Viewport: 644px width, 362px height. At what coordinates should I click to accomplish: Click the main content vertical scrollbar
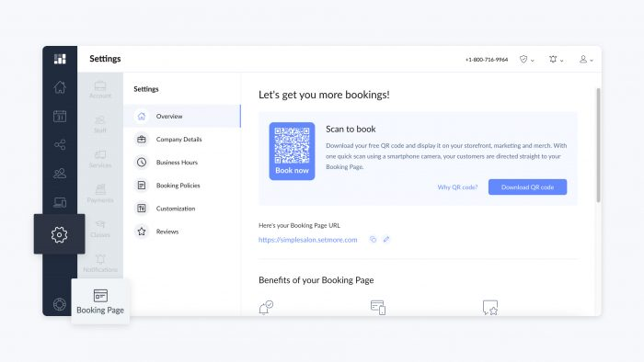598,145
